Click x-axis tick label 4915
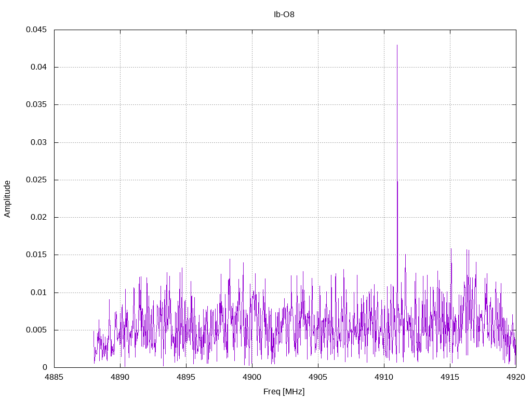The height and width of the screenshot is (399, 532). coord(450,377)
